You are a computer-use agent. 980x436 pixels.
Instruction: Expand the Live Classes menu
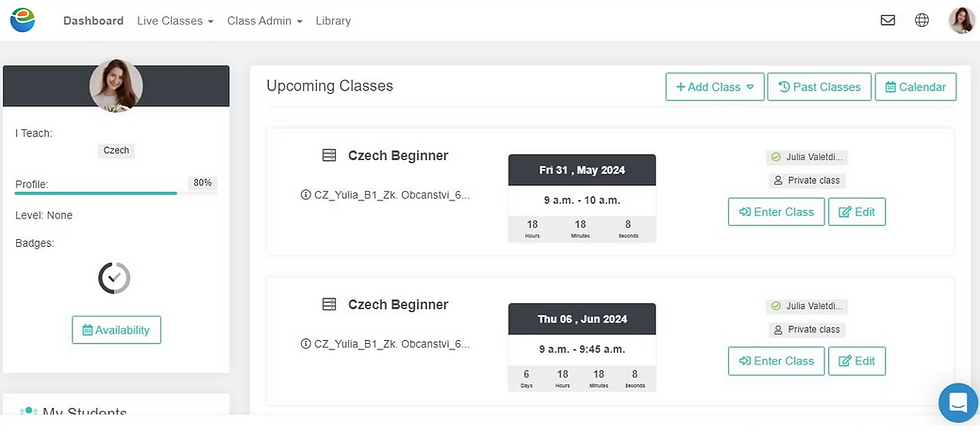[176, 21]
